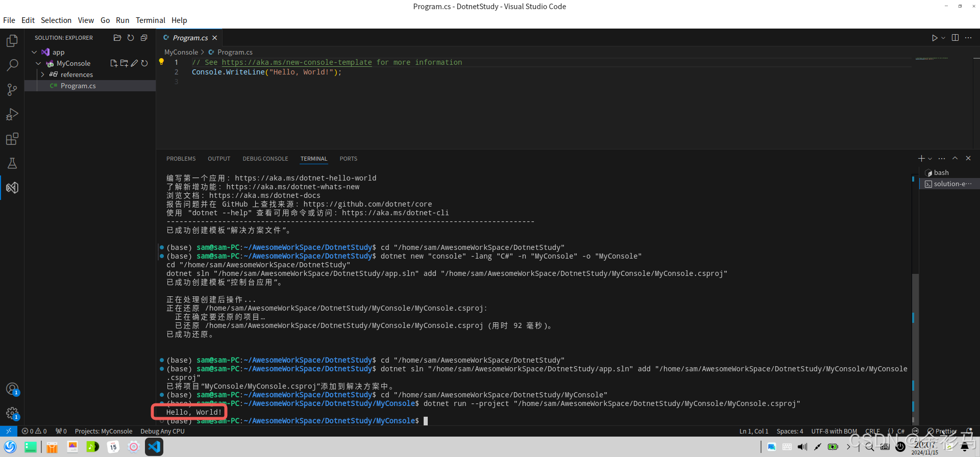Open Deepin launcher in the taskbar
The image size is (980, 457).
(9, 447)
